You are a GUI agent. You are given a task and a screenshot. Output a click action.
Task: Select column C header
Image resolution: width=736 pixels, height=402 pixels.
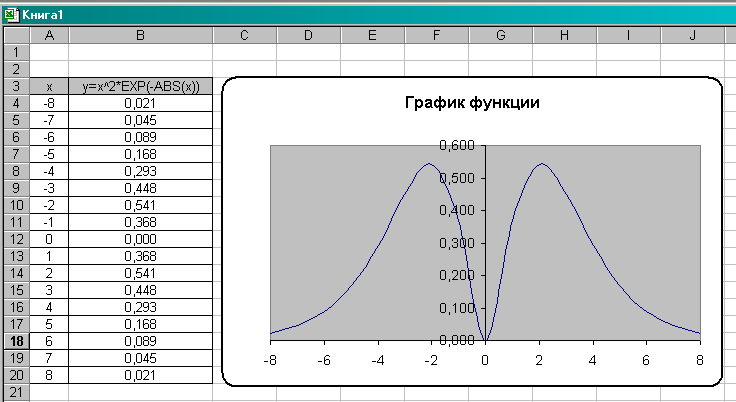pyautogui.click(x=245, y=35)
